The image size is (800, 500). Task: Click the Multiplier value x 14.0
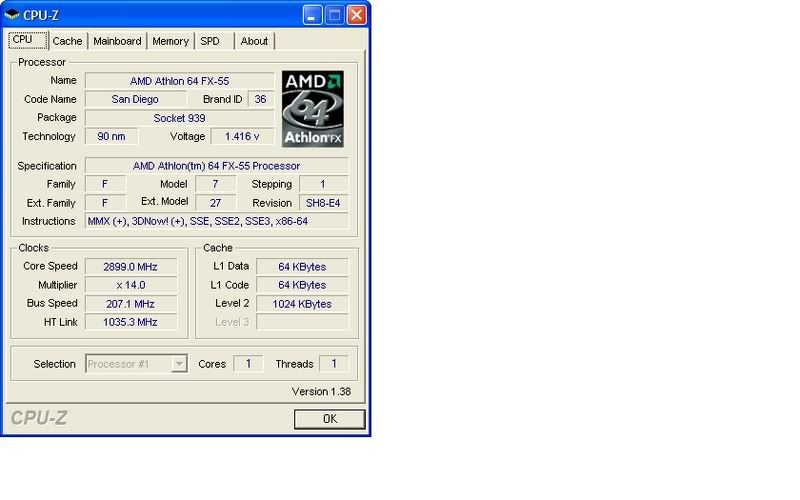click(x=131, y=285)
